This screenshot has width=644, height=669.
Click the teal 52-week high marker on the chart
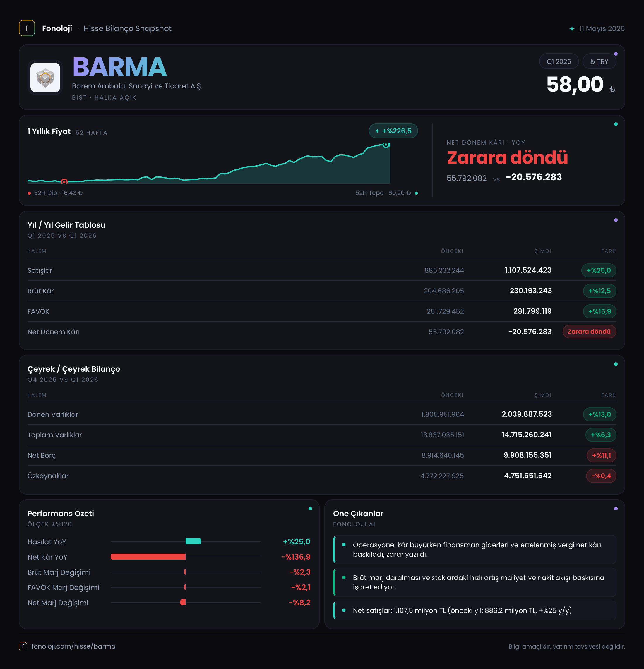click(x=386, y=145)
